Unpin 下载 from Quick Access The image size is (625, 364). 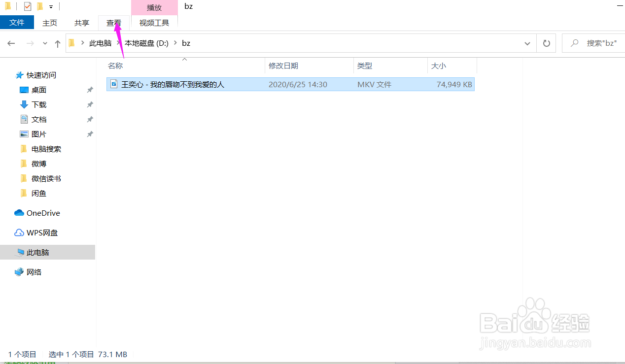coord(90,104)
